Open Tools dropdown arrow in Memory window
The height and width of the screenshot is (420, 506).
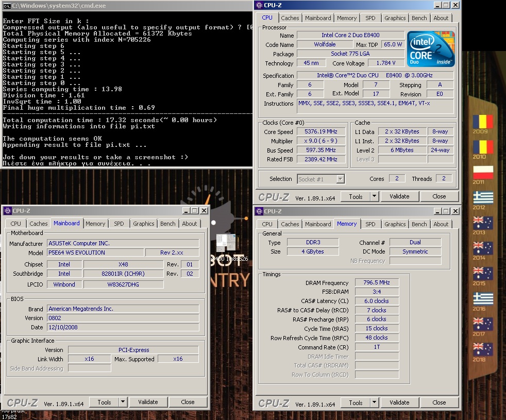pyautogui.click(x=374, y=402)
